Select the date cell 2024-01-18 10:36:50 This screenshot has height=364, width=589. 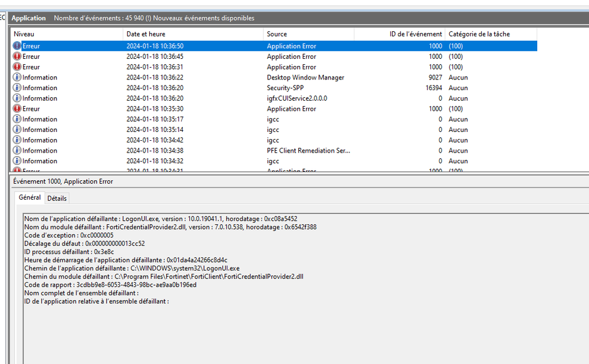click(154, 46)
